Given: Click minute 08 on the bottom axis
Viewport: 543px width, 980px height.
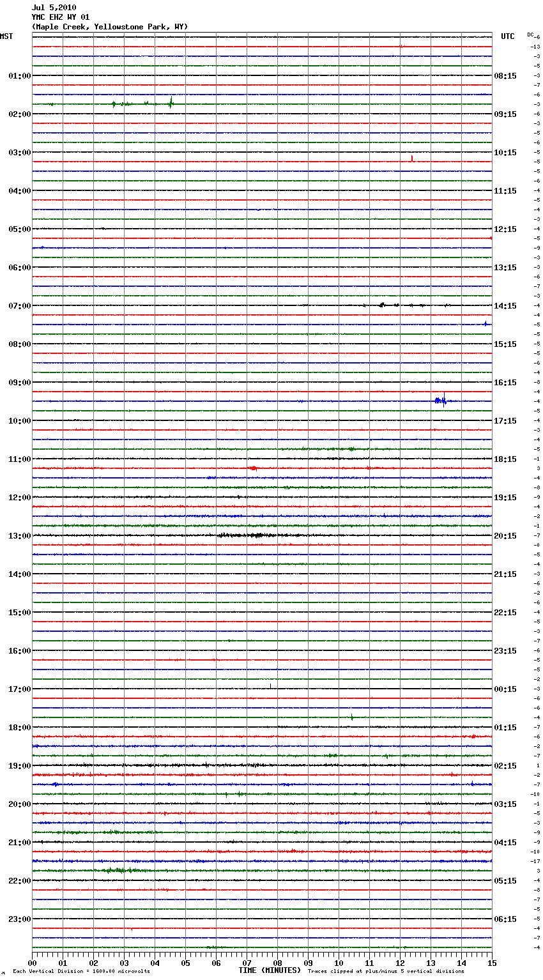Looking at the screenshot, I should pyautogui.click(x=277, y=963).
